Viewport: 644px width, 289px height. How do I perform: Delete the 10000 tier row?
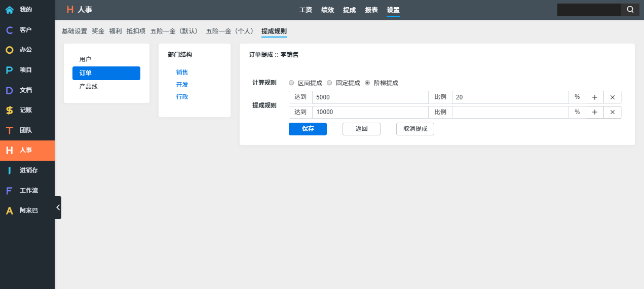[612, 113]
